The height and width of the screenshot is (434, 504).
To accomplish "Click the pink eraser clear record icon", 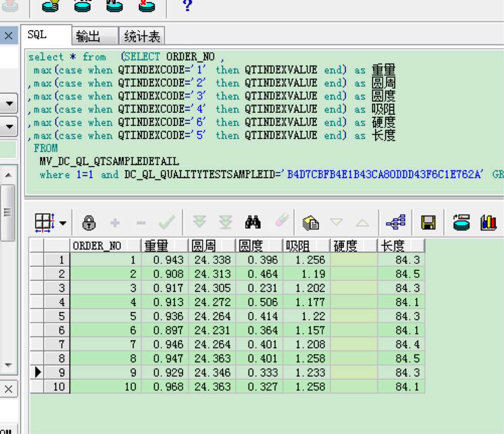I will 282,220.
